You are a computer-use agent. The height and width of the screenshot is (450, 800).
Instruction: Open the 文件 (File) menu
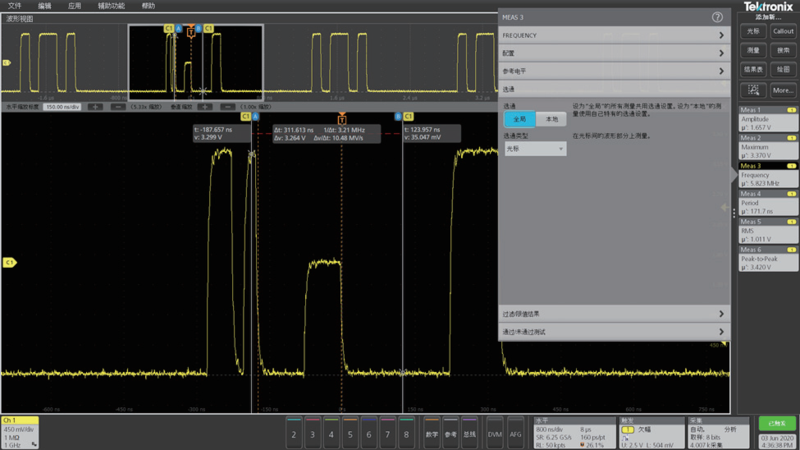pyautogui.click(x=14, y=5)
